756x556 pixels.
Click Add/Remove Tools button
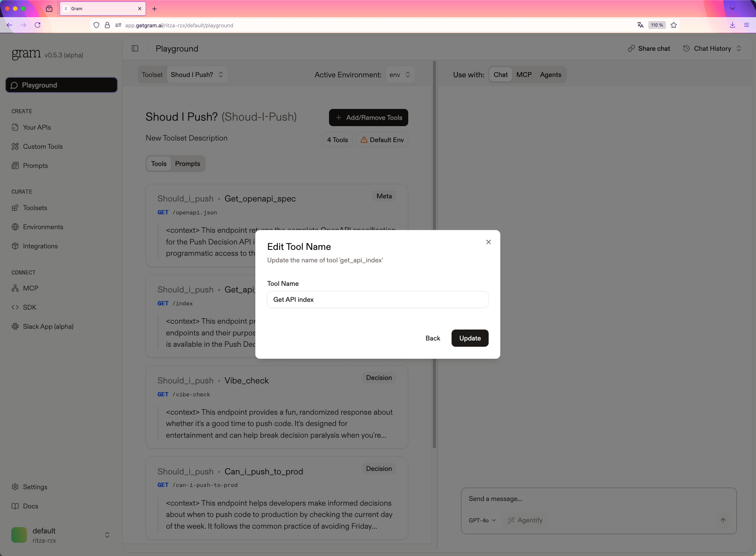pyautogui.click(x=368, y=118)
